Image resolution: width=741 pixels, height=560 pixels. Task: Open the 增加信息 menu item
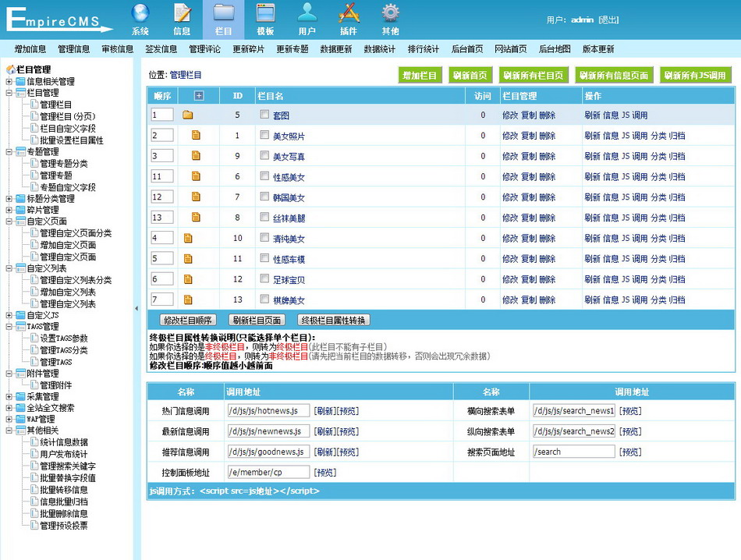(30, 49)
